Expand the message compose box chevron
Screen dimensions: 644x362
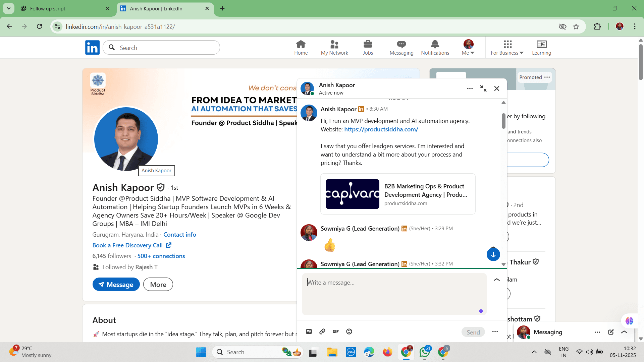click(x=497, y=280)
